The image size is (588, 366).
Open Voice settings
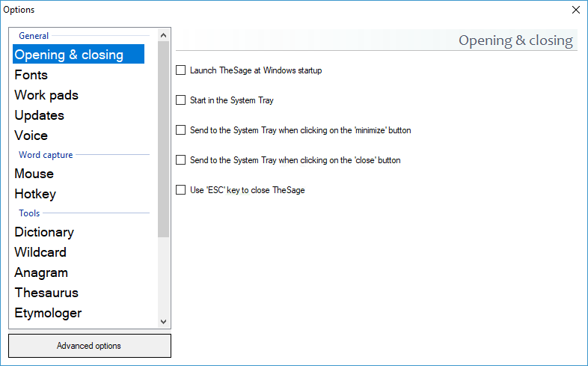[31, 135]
